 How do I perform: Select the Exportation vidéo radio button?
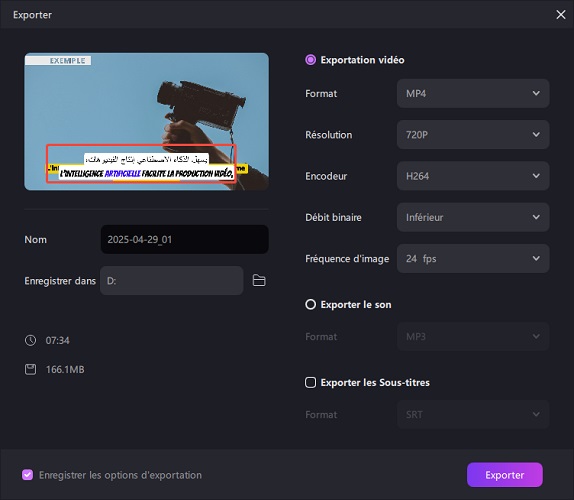[x=310, y=60]
